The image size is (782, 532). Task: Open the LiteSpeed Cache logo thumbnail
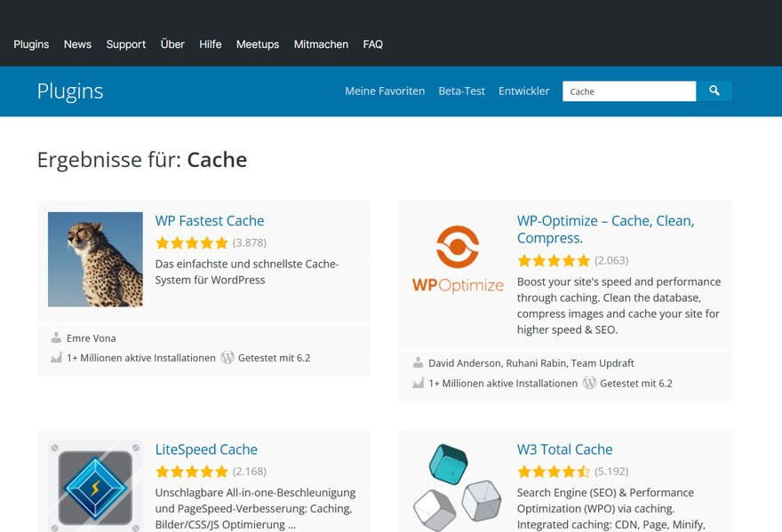click(95, 487)
